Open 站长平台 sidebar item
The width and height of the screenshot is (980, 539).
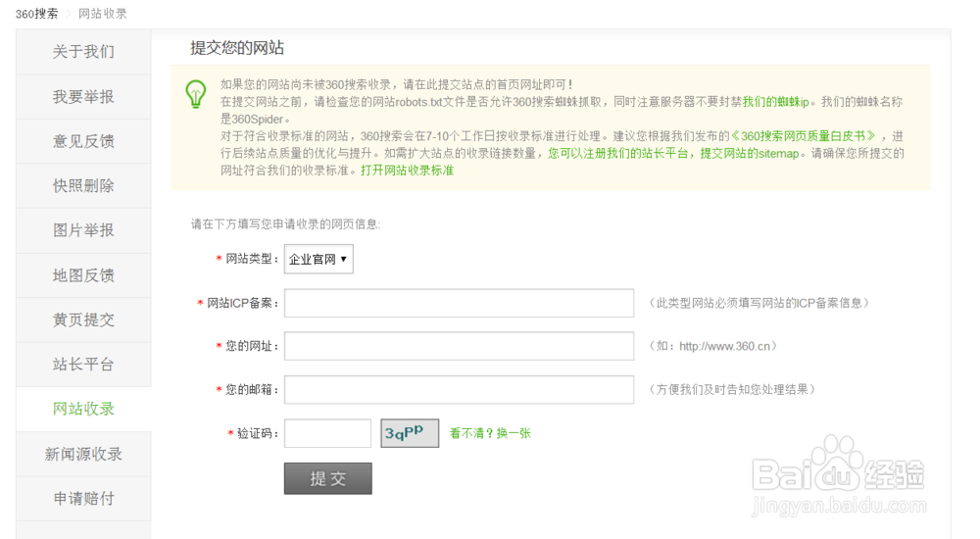[x=83, y=365]
